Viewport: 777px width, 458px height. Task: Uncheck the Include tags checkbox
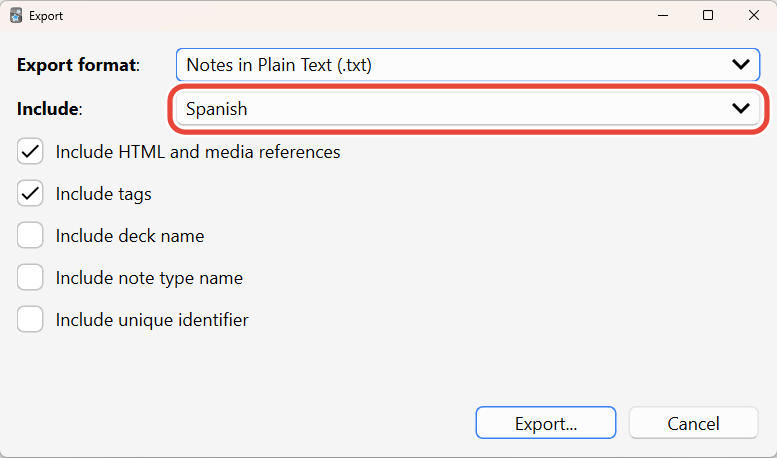[30, 194]
